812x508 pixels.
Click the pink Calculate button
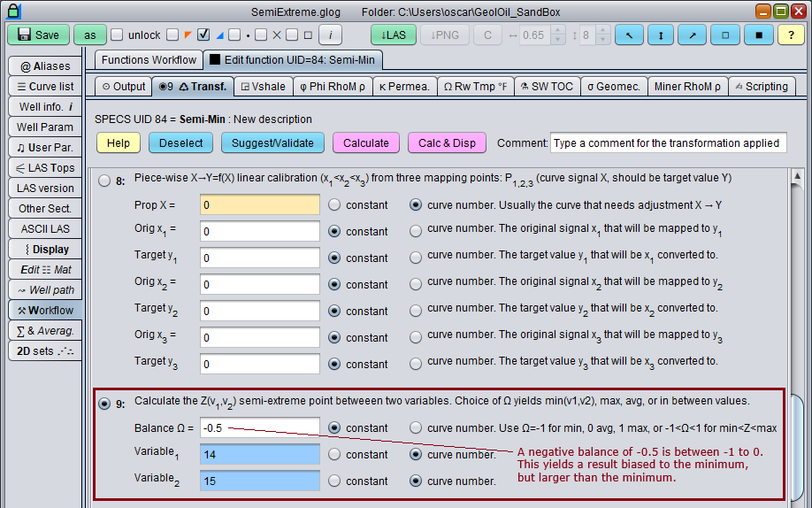(365, 143)
